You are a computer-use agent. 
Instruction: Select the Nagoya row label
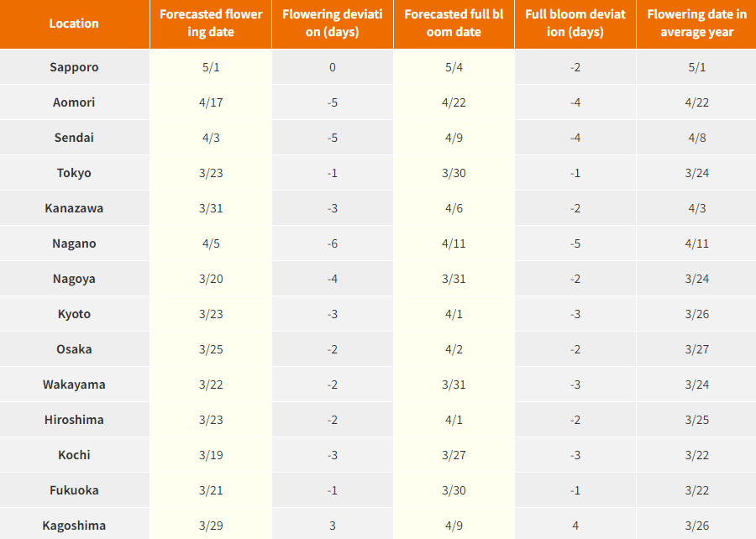coord(74,279)
